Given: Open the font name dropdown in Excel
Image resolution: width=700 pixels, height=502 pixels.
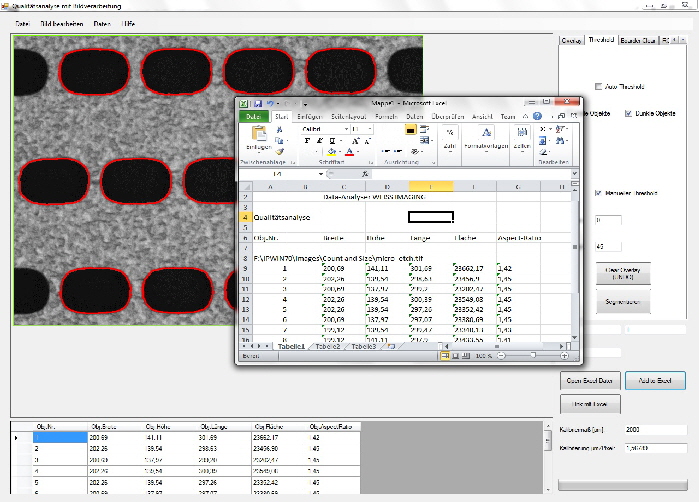Looking at the screenshot, I should click(x=346, y=129).
